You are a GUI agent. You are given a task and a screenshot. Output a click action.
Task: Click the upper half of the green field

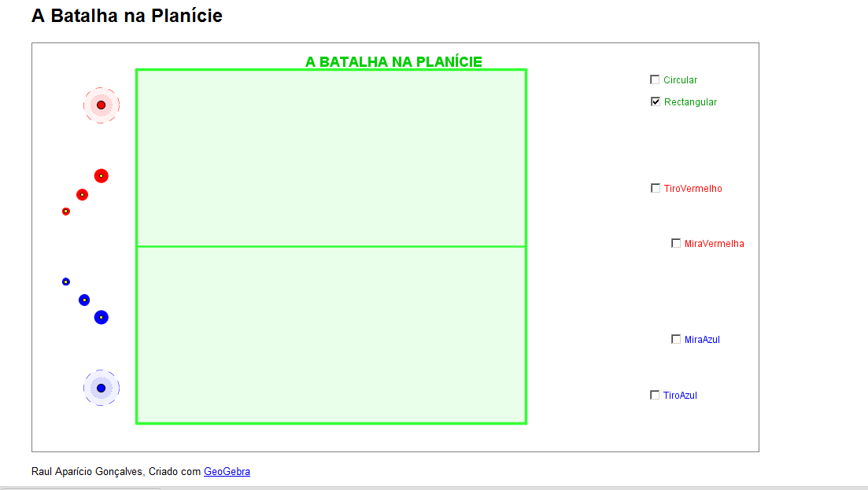click(331, 158)
